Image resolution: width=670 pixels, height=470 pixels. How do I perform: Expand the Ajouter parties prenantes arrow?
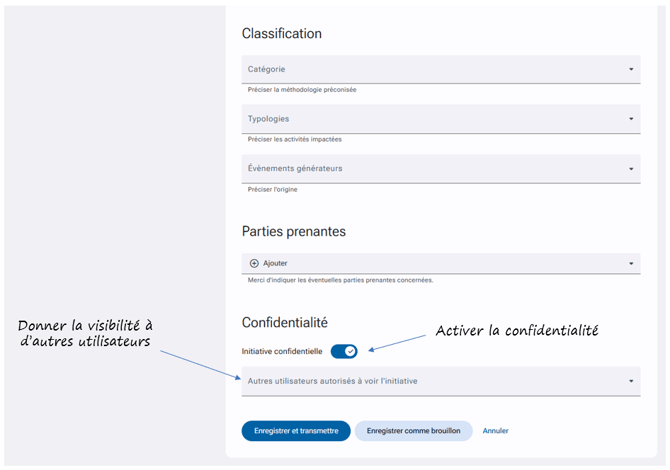(x=631, y=264)
